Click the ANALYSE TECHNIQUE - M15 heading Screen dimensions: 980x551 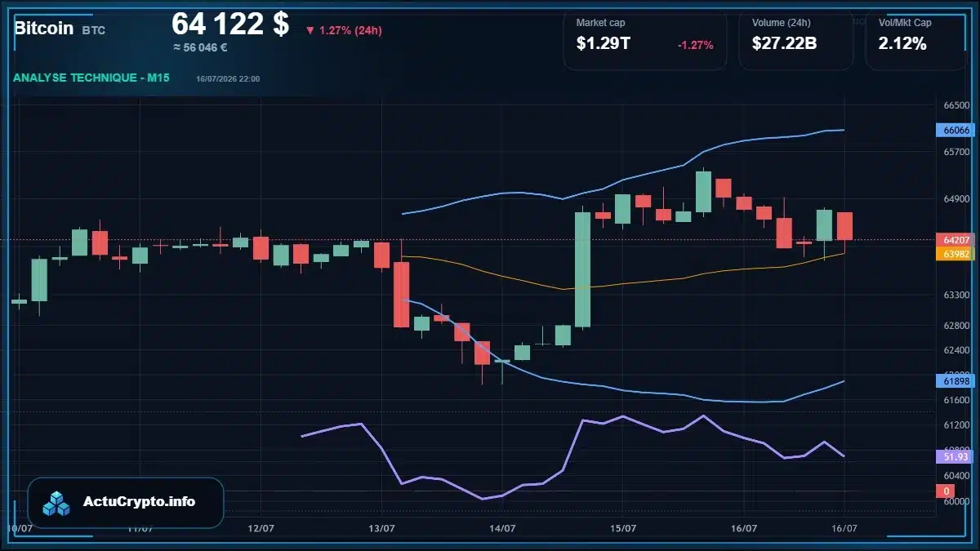93,78
